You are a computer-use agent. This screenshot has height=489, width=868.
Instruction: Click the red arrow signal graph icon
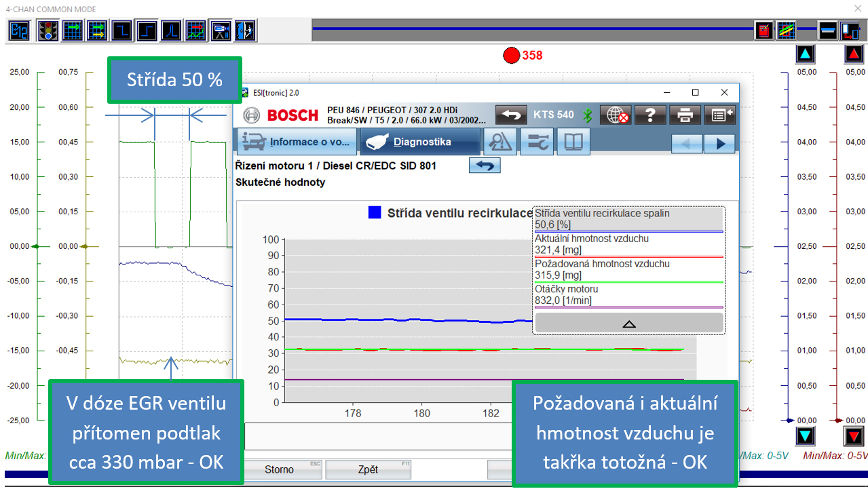point(196,31)
